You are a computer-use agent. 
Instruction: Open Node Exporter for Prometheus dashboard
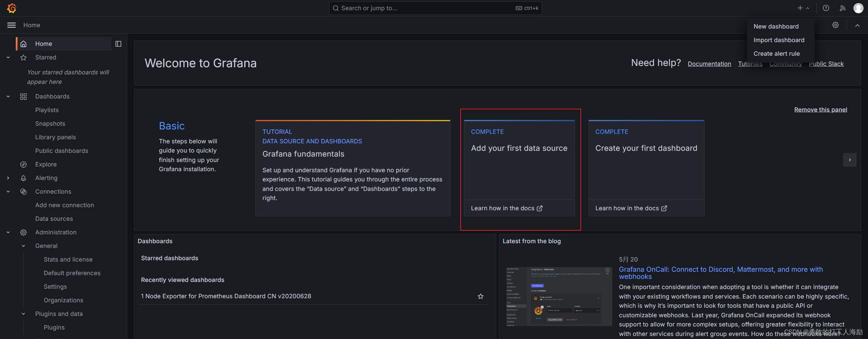click(226, 296)
